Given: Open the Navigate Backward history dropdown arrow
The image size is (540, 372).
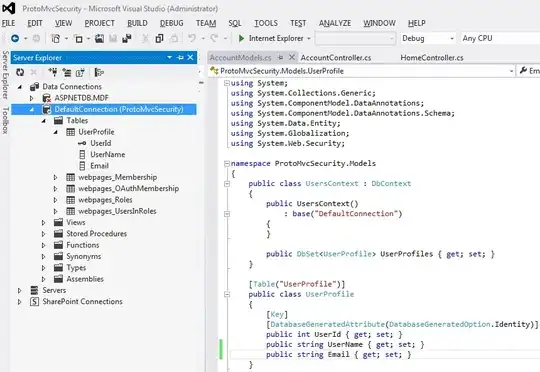Looking at the screenshot, I should tap(25, 39).
